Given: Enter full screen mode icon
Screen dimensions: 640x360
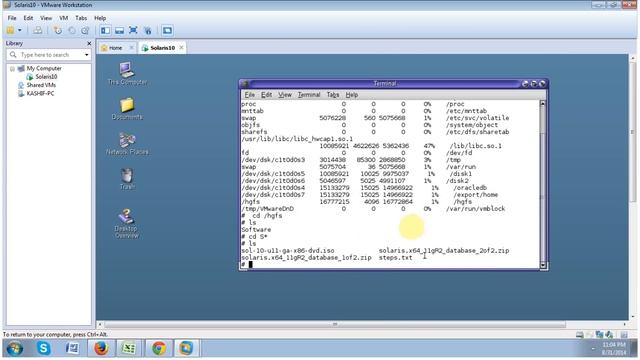Looking at the screenshot, I should tap(133, 30).
